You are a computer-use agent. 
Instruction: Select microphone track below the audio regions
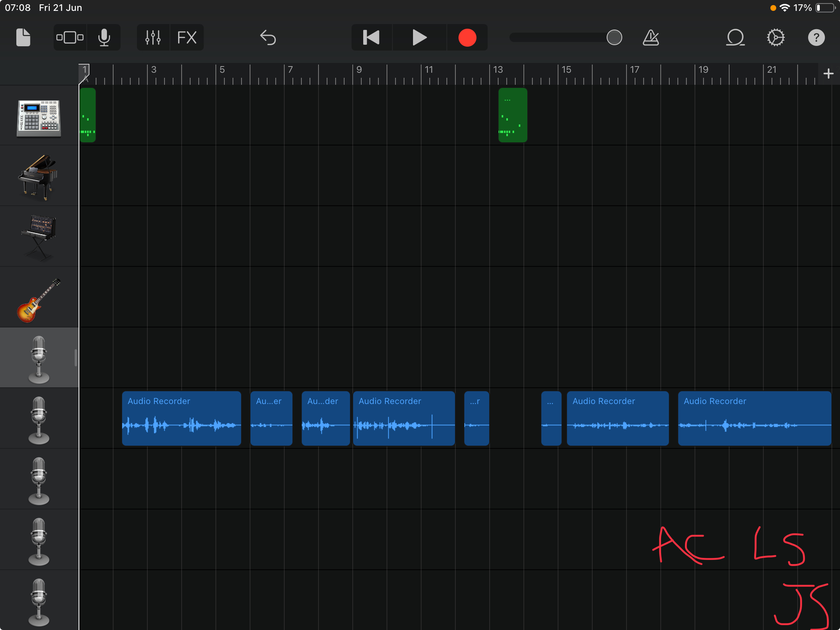coord(39,479)
